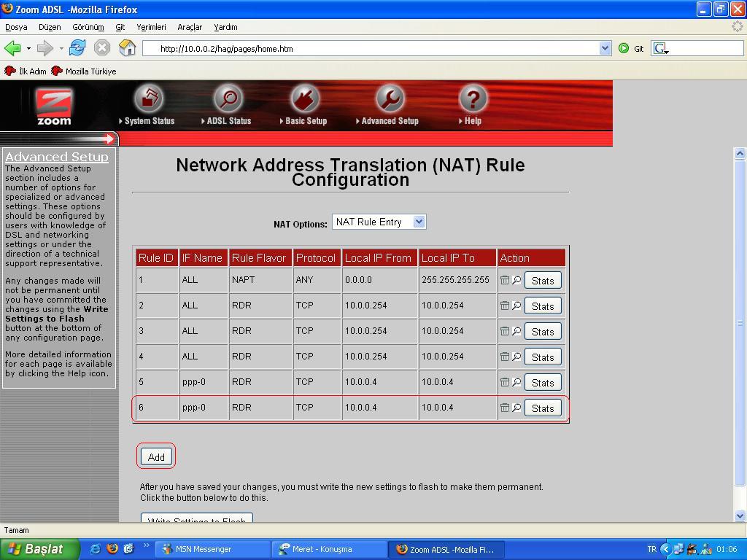Open the NAT Options dropdown

coord(379,222)
